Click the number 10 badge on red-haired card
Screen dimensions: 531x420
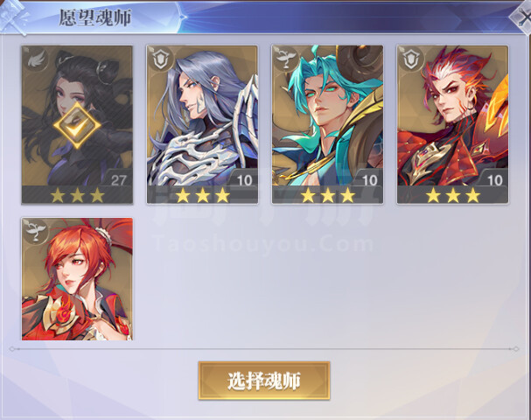click(x=494, y=180)
